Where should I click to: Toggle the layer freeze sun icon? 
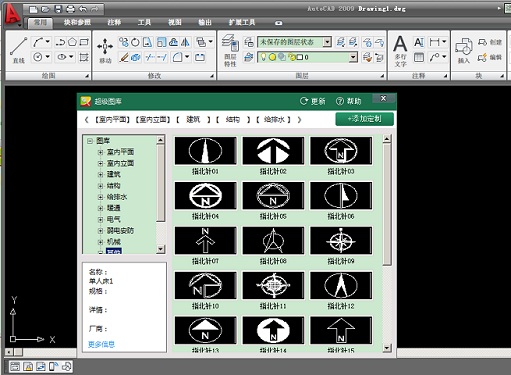272,57
